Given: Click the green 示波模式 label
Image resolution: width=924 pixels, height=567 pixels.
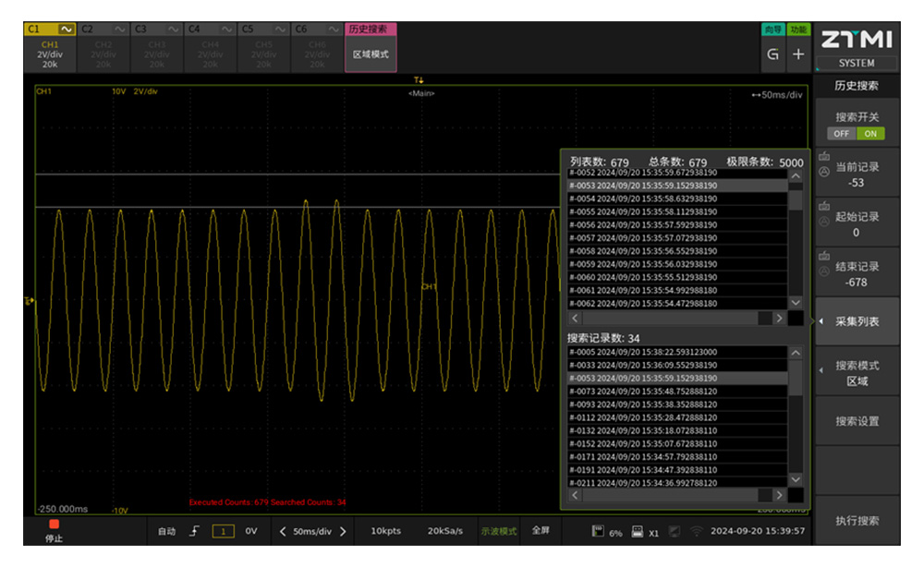Looking at the screenshot, I should tap(499, 532).
